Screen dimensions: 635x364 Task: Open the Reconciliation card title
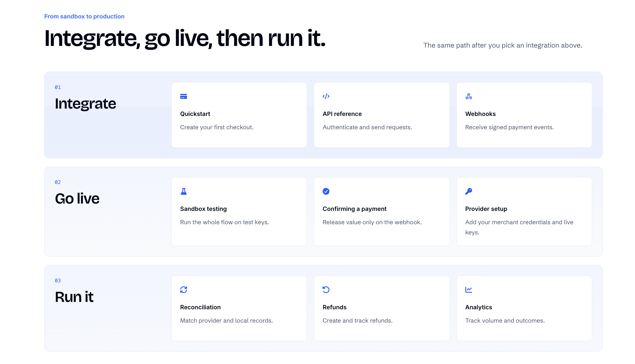pos(200,307)
